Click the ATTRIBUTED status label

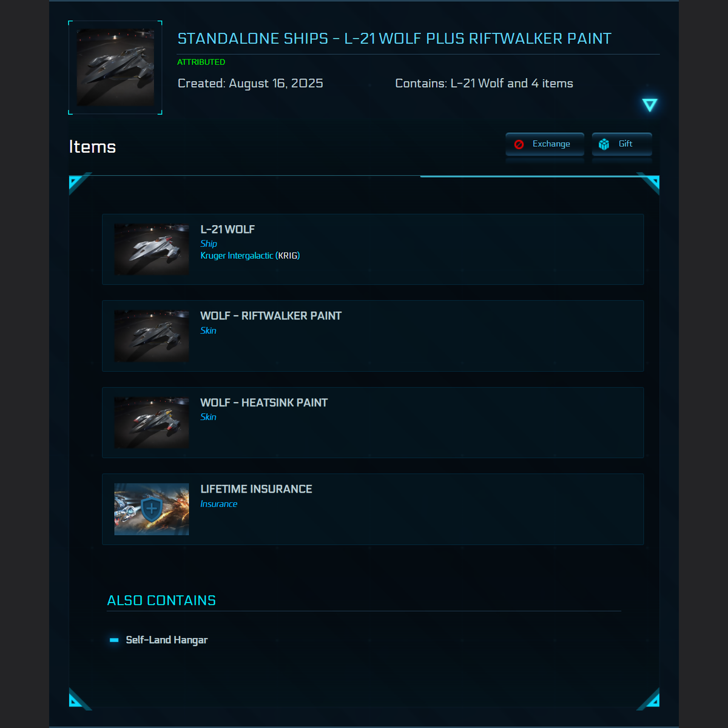point(201,62)
